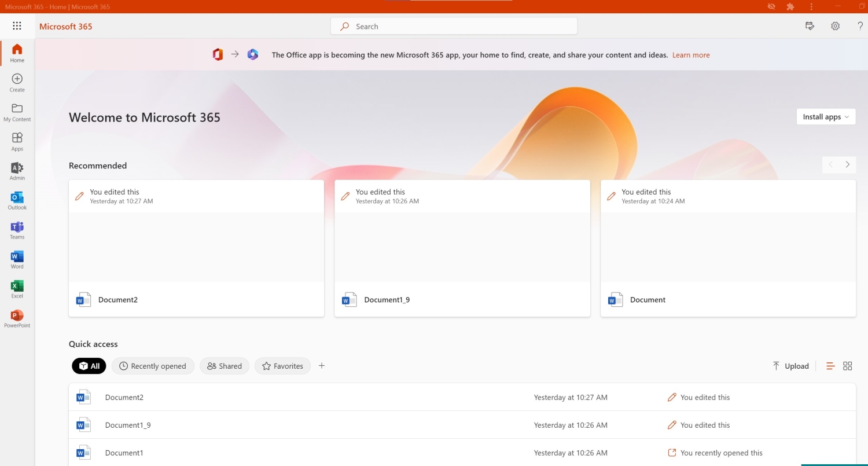This screenshot has width=868, height=466.
Task: Select the Shared filter
Action: tap(225, 366)
